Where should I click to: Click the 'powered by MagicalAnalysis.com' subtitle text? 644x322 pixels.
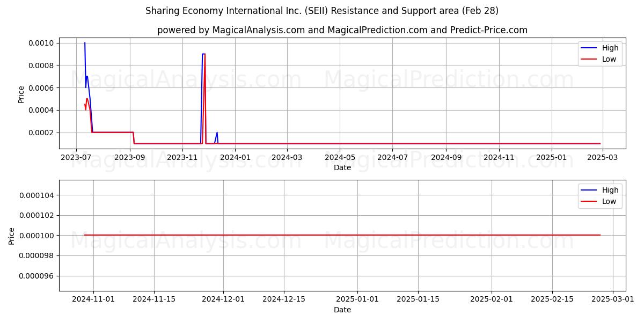[x=342, y=30]
